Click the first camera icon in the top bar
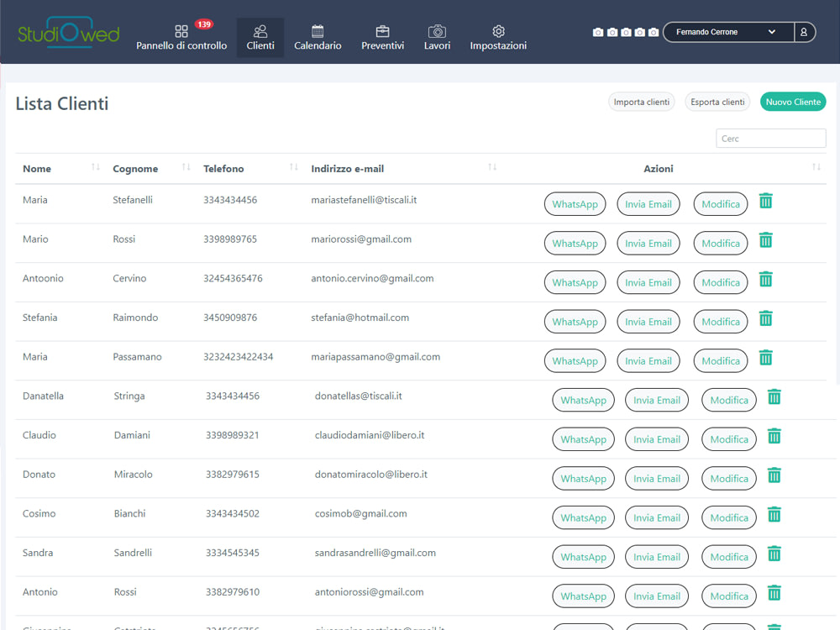This screenshot has height=630, width=840. coord(598,31)
